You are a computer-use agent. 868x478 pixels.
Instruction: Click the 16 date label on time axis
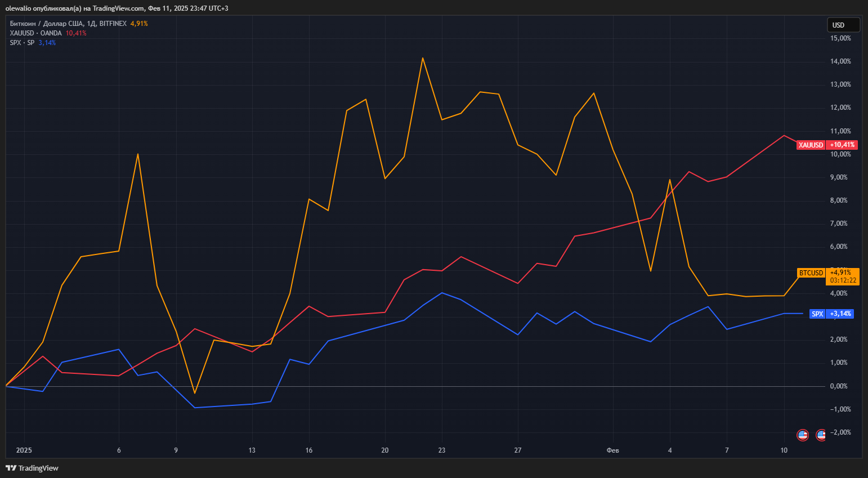pos(309,450)
